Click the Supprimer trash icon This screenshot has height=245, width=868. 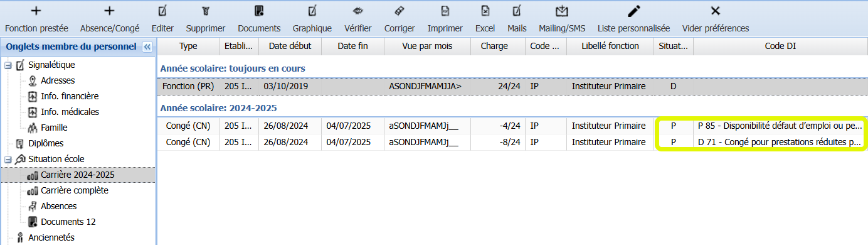pos(206,11)
